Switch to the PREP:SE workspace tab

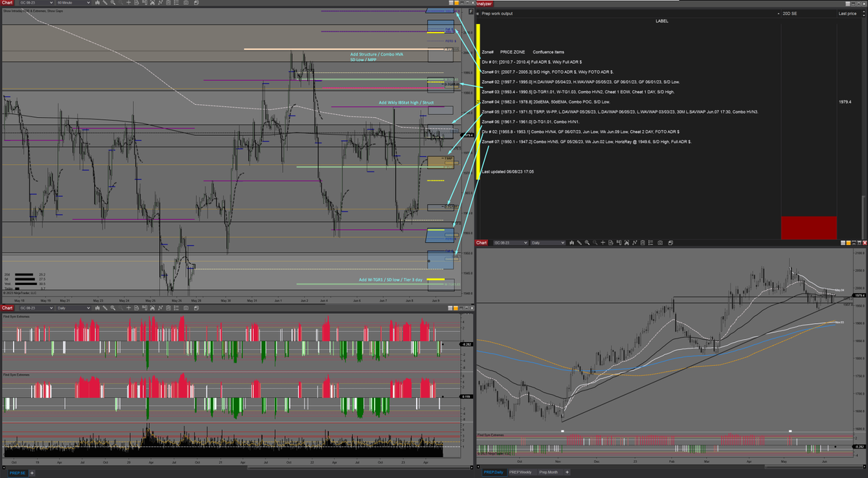[x=18, y=473]
